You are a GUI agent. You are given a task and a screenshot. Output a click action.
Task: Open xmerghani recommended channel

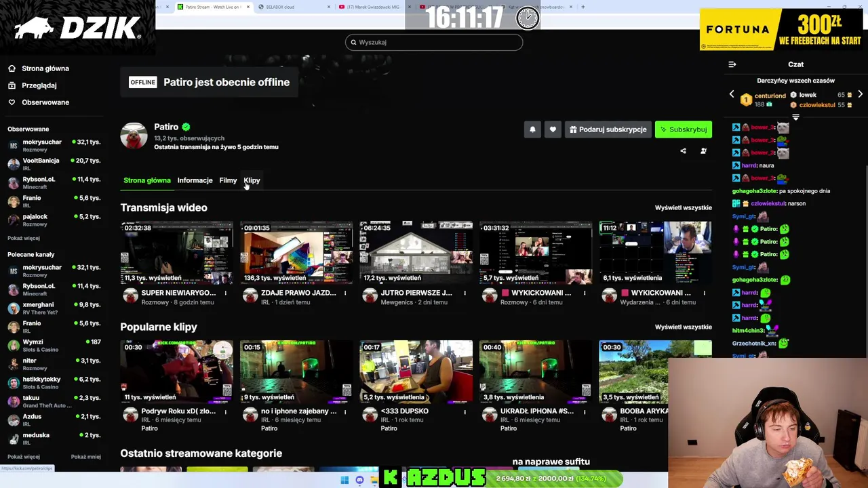click(54, 308)
